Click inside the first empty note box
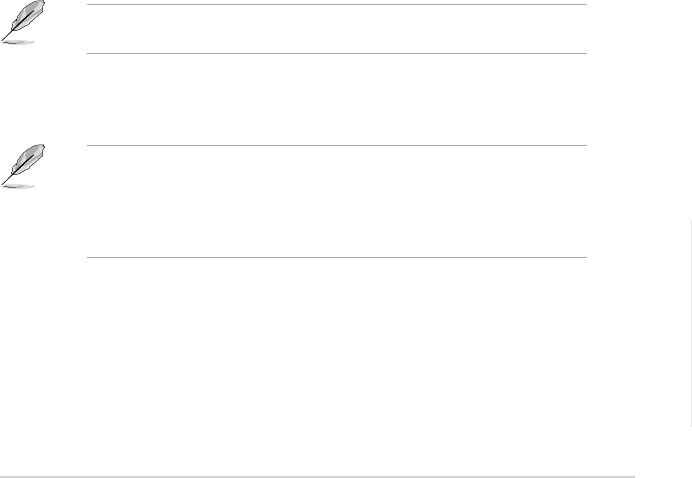Viewport: 692px width, 478px height. coord(336,29)
